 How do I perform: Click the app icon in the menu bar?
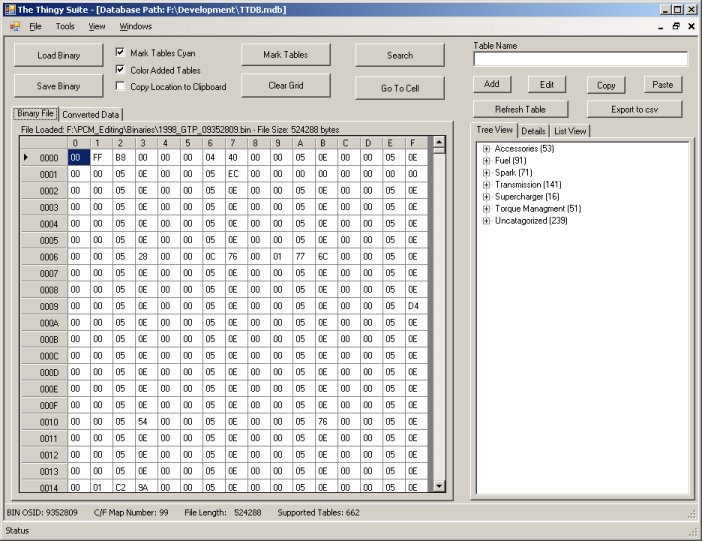tap(14, 27)
